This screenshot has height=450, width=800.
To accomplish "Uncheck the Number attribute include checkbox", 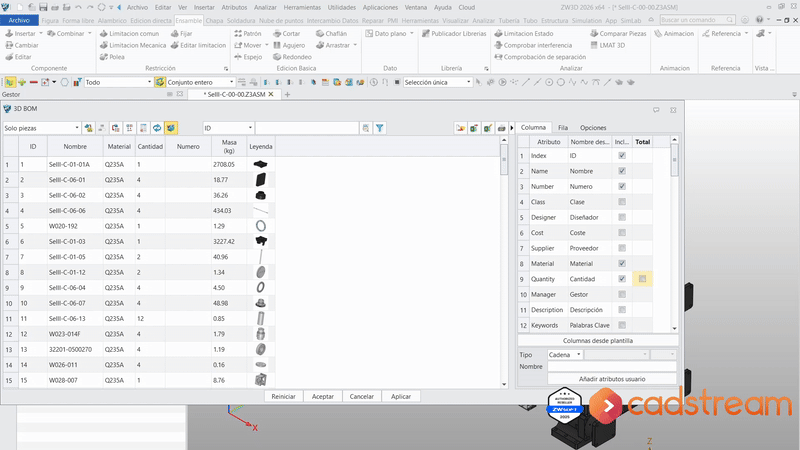I will [x=622, y=186].
